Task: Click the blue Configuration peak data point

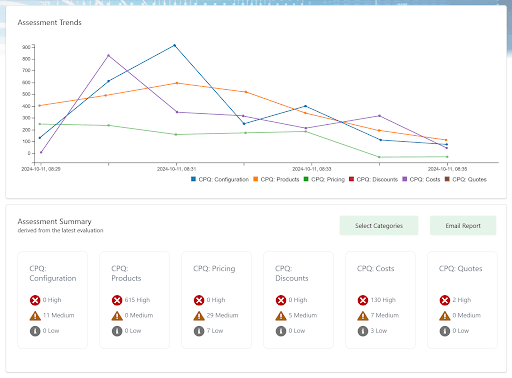Action: [x=175, y=45]
